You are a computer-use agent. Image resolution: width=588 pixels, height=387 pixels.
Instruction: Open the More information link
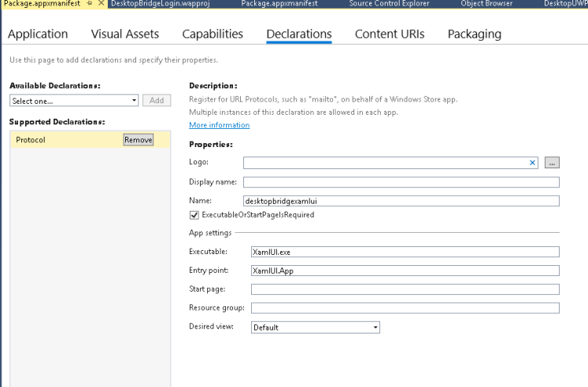[219, 125]
